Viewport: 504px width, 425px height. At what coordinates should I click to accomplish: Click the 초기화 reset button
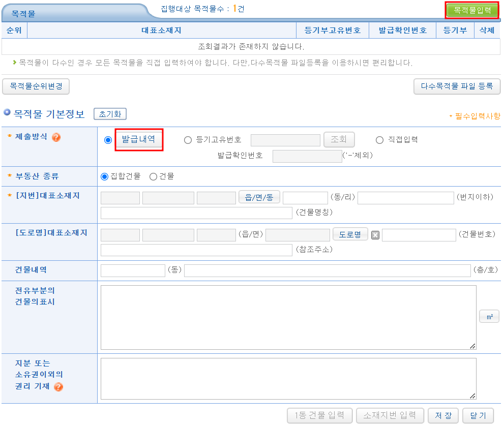[110, 114]
